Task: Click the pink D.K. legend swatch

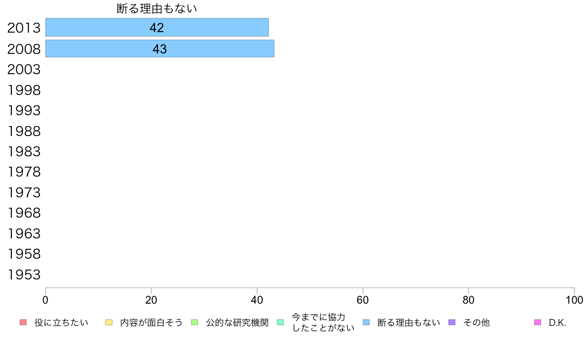Action: (538, 322)
